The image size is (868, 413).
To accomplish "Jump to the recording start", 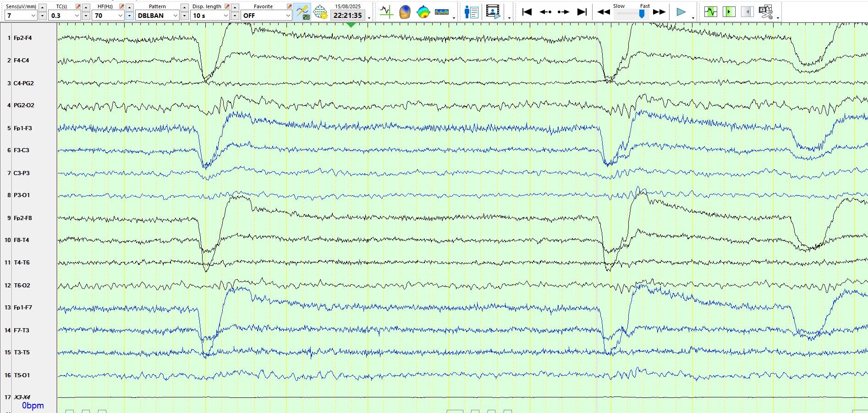I will 527,12.
